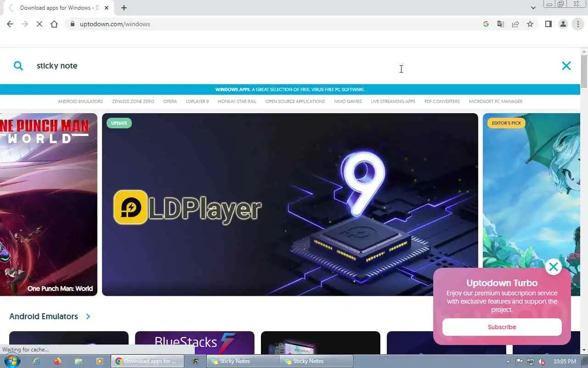The image size is (588, 368).
Task: Open the Live Streaming Apps link
Action: (x=393, y=101)
